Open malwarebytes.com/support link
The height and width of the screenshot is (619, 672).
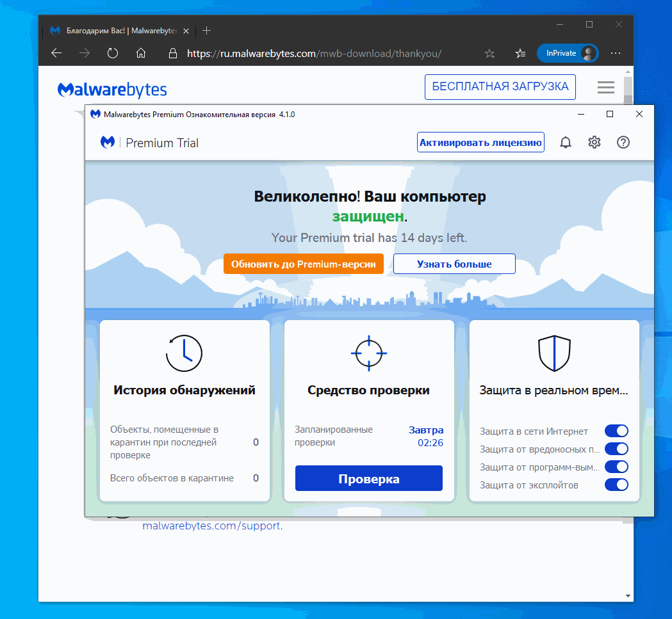click(x=211, y=526)
